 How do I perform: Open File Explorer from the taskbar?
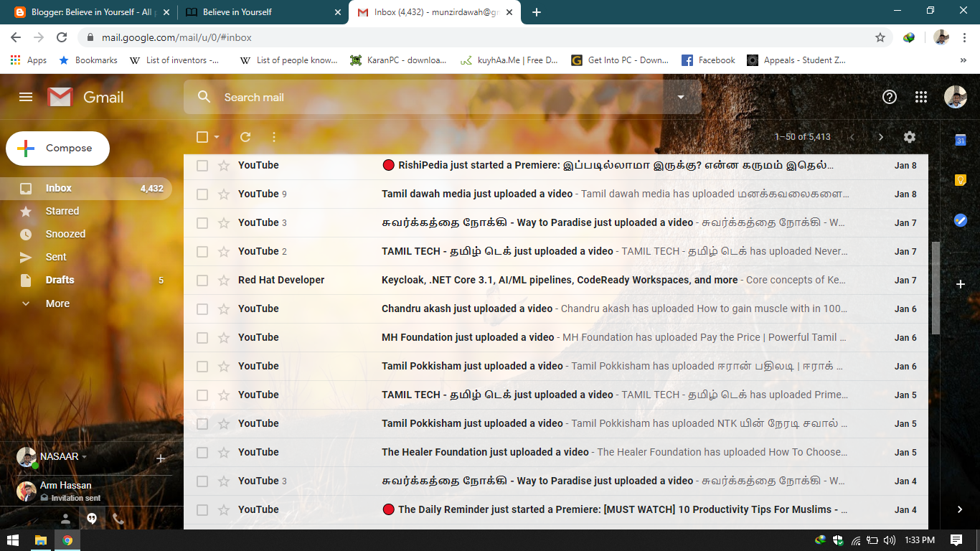pos(41,540)
